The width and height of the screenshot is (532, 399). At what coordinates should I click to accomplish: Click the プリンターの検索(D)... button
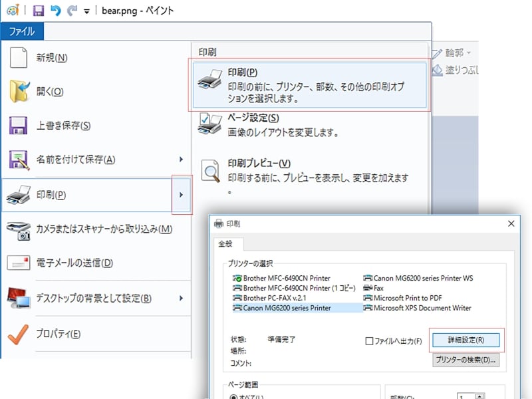coord(466,360)
